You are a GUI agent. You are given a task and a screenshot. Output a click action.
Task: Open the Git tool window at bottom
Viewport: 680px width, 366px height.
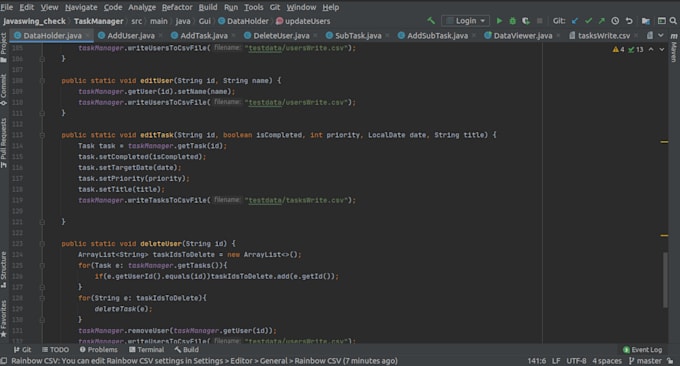coord(22,350)
